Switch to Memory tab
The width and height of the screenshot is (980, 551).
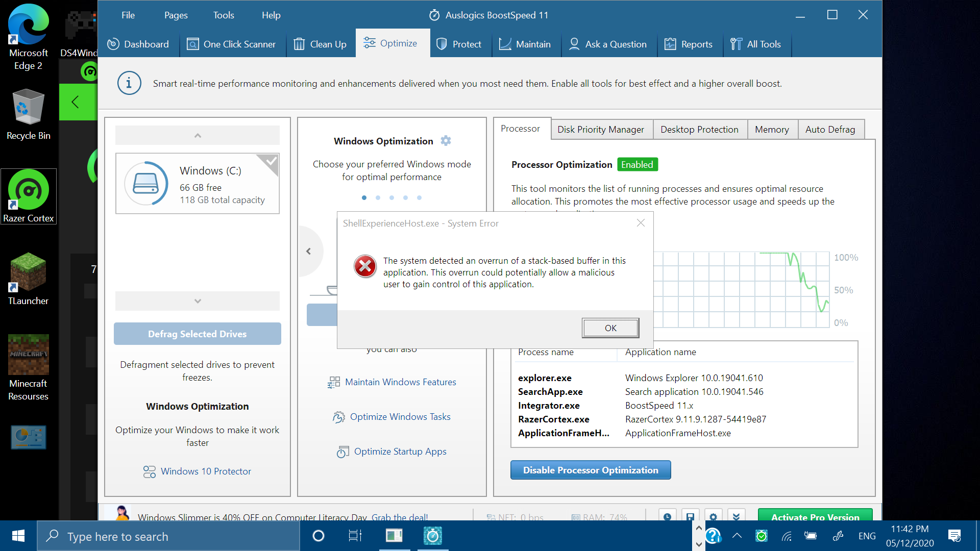tap(772, 130)
